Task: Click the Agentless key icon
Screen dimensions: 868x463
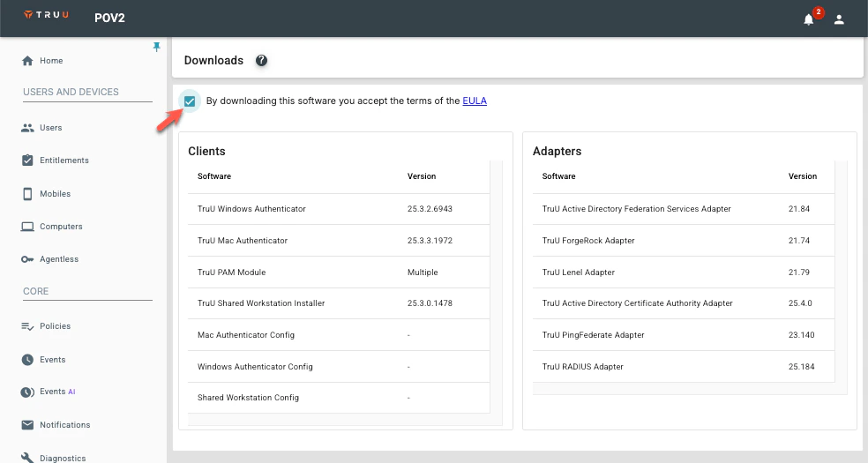Action: pos(27,259)
